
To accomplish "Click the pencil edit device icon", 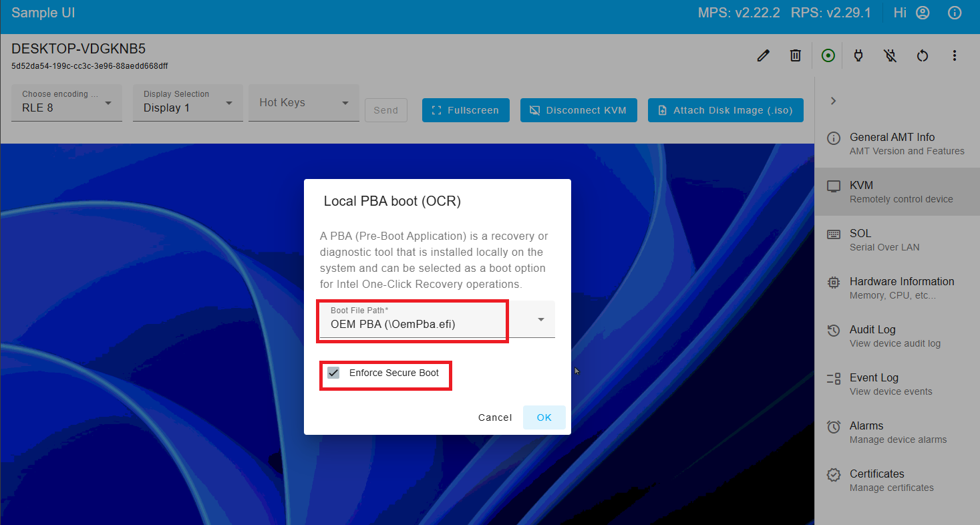I will [763, 55].
